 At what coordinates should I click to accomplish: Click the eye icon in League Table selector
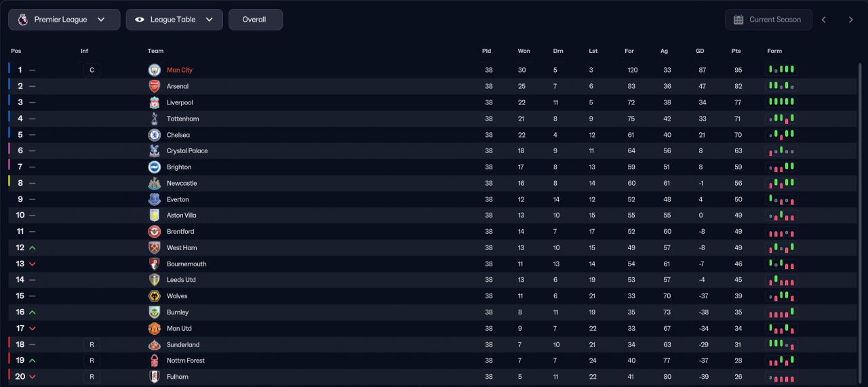coord(140,20)
